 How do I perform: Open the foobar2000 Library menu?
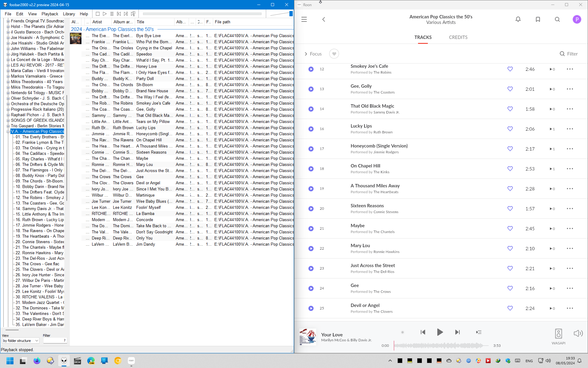[69, 14]
